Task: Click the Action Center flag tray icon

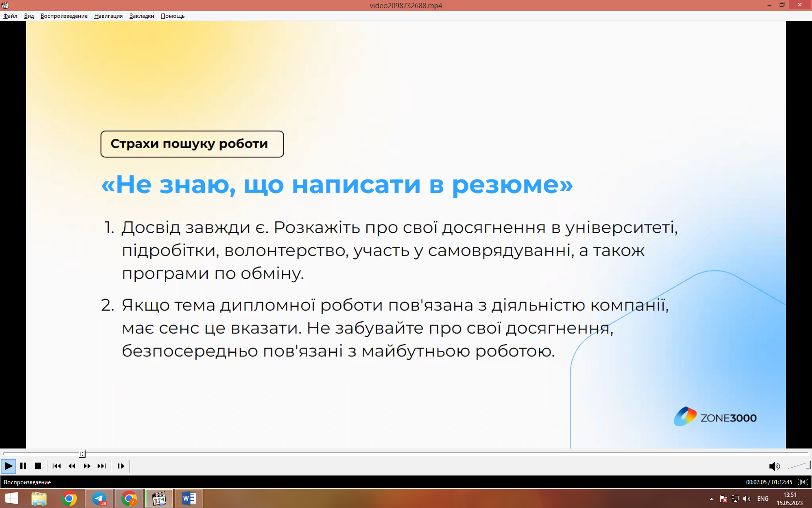Action: click(x=724, y=499)
